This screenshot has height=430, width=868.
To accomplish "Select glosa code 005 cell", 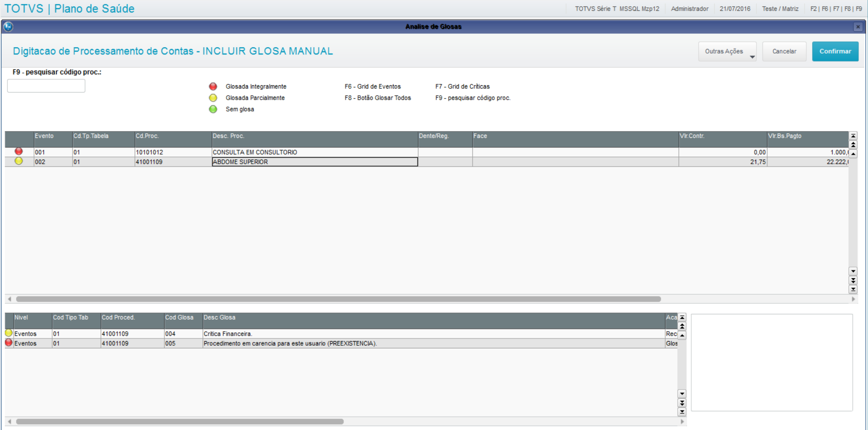I will 183,343.
